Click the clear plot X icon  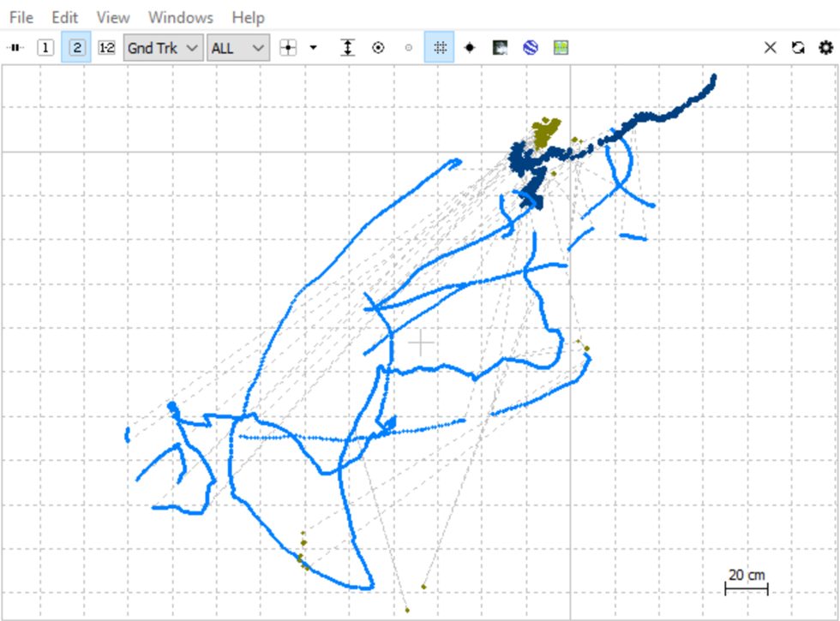[x=771, y=48]
